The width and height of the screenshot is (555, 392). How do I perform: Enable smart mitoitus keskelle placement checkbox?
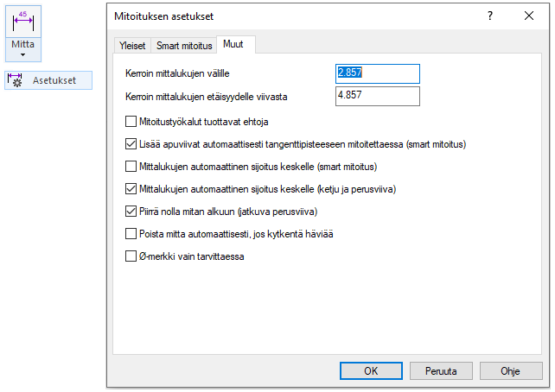pyautogui.click(x=131, y=167)
